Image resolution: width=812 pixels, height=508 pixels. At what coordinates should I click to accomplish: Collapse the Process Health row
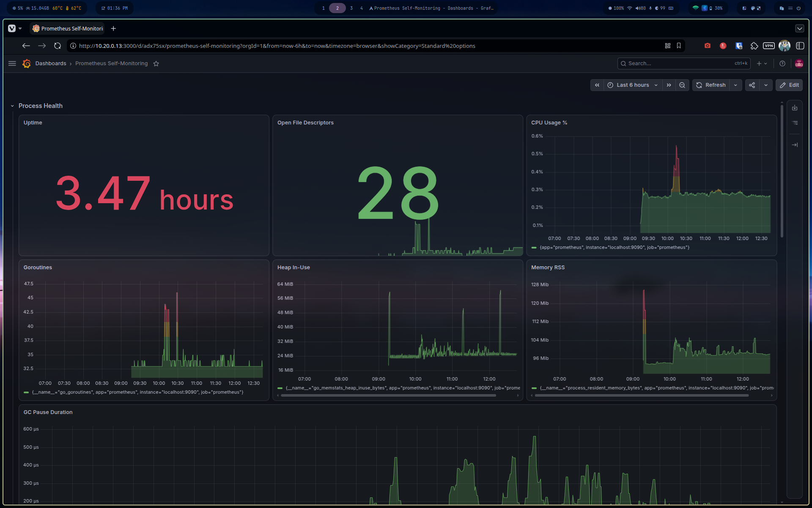click(12, 106)
